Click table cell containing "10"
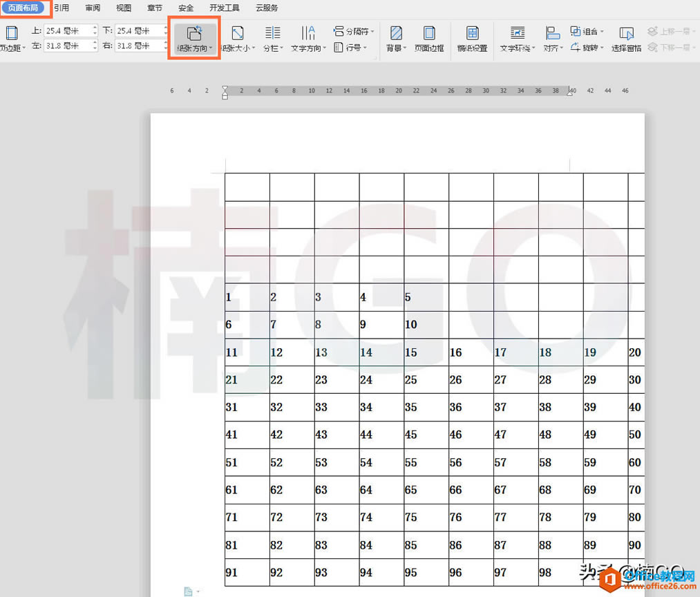The image size is (700, 597). (426, 325)
